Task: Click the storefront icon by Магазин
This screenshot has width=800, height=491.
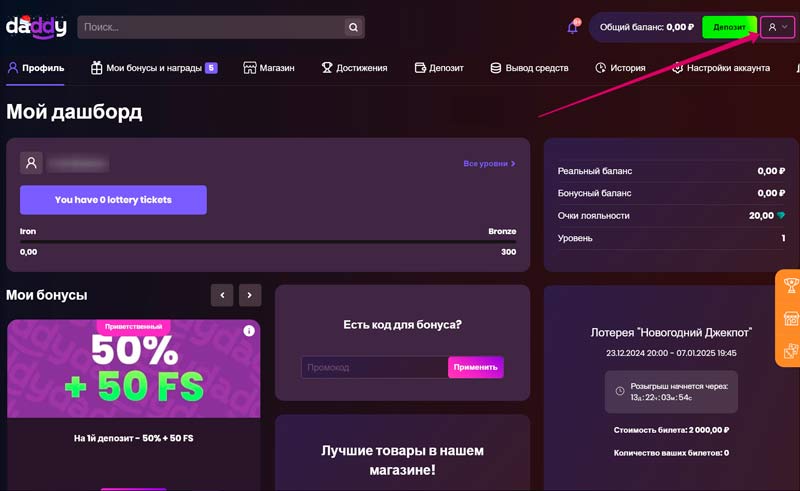Action: pyautogui.click(x=249, y=68)
